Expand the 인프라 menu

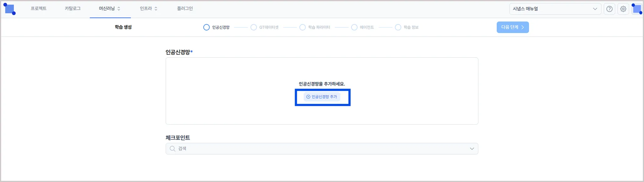point(149,8)
